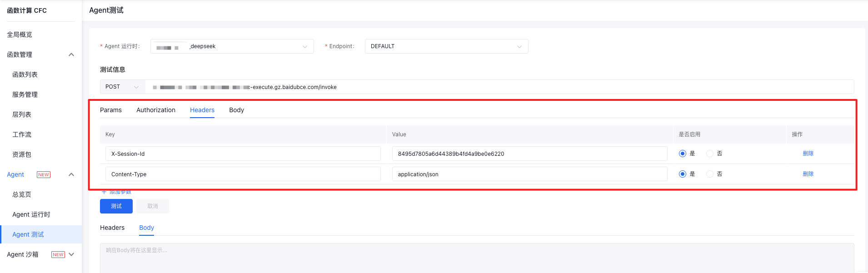The height and width of the screenshot is (273, 868).
Task: Select 是 radio for Content-Type header
Action: click(x=682, y=174)
